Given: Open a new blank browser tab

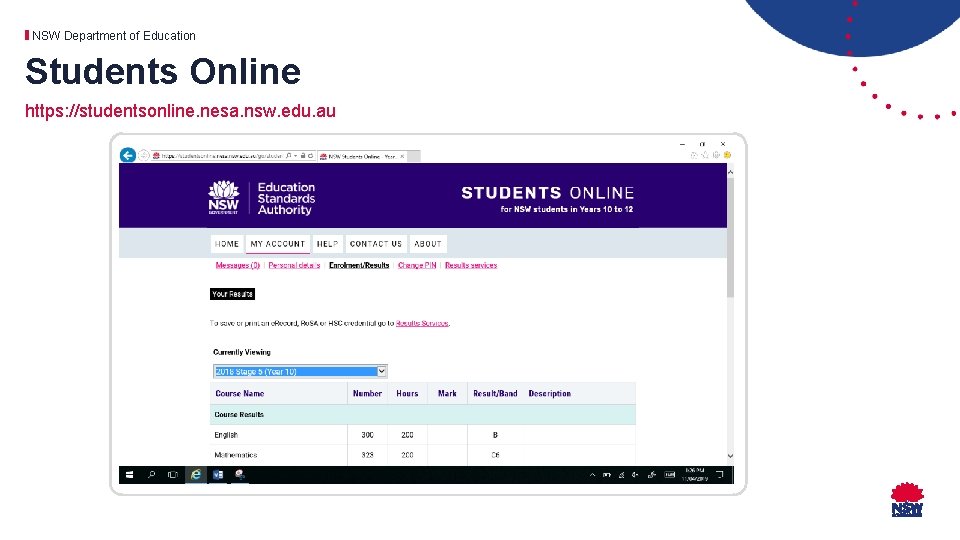Looking at the screenshot, I should click(x=414, y=156).
